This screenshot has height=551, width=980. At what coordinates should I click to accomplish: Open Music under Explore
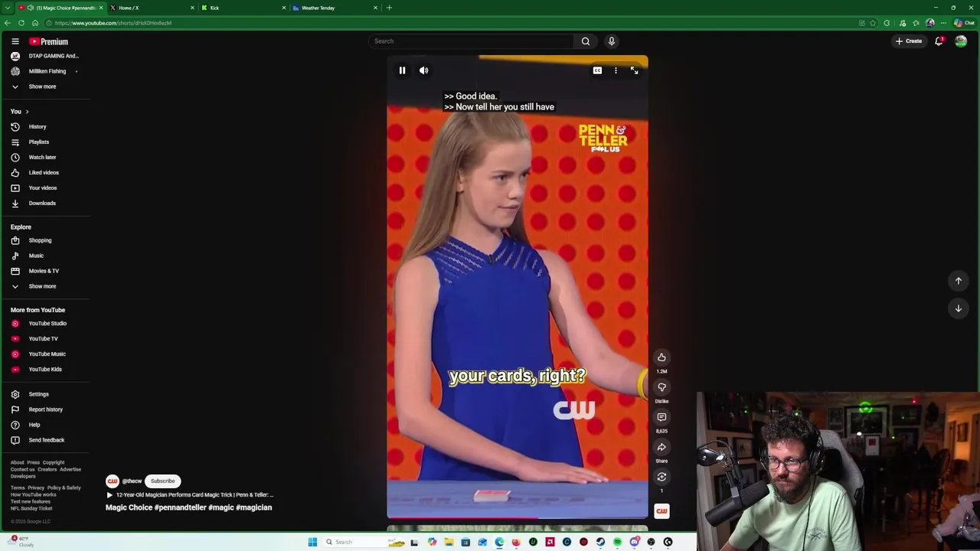point(36,256)
